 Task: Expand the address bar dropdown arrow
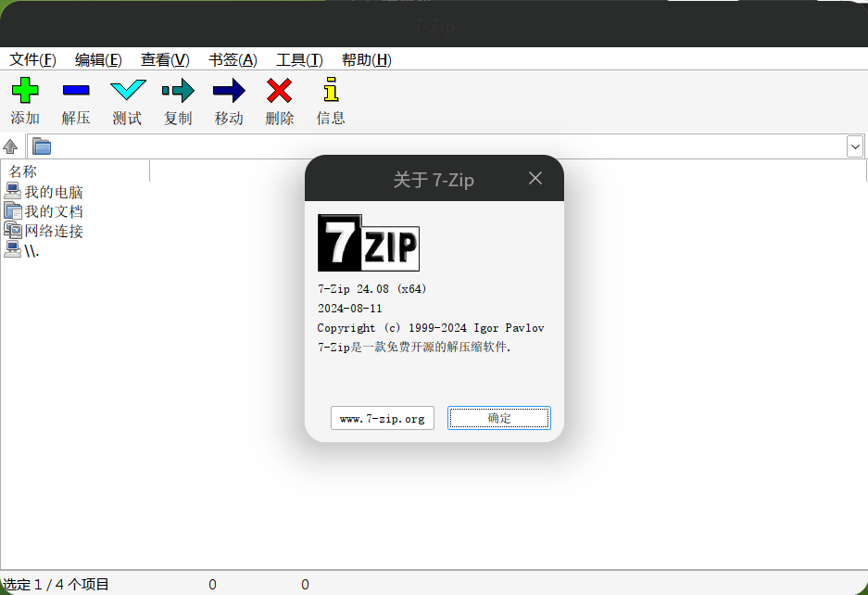[x=855, y=146]
